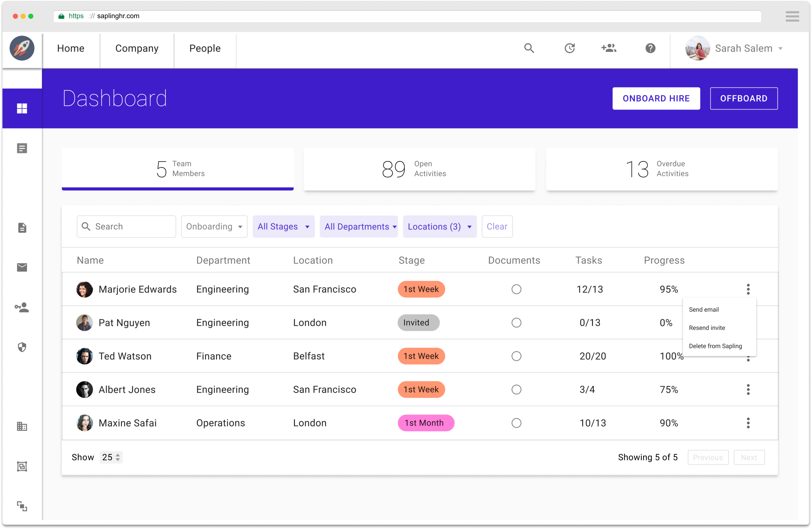Click the person key icon in sidebar
The height and width of the screenshot is (529, 812).
tap(22, 307)
